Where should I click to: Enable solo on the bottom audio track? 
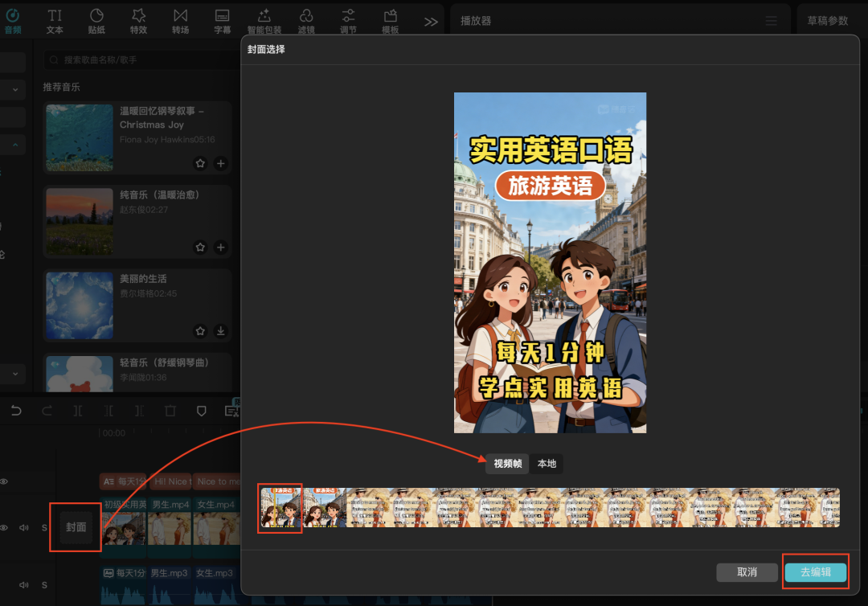point(44,584)
